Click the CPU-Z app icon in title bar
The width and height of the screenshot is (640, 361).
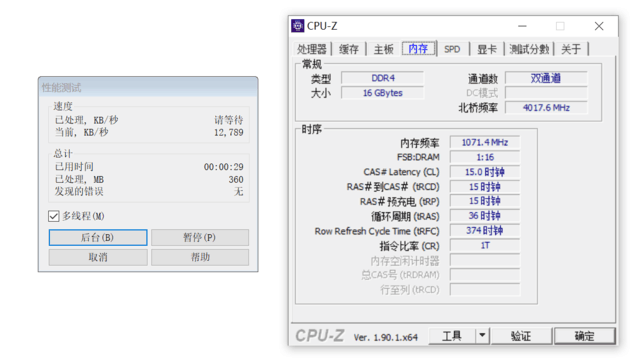[298, 26]
